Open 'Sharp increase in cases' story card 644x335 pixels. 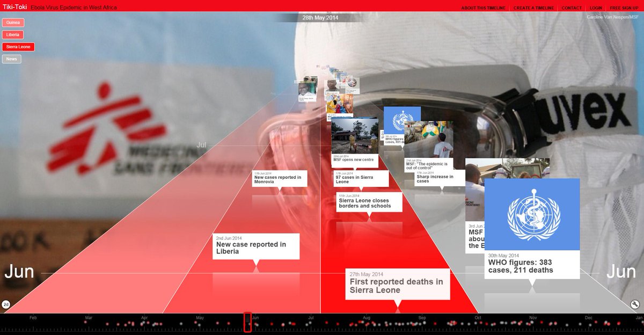pos(440,178)
